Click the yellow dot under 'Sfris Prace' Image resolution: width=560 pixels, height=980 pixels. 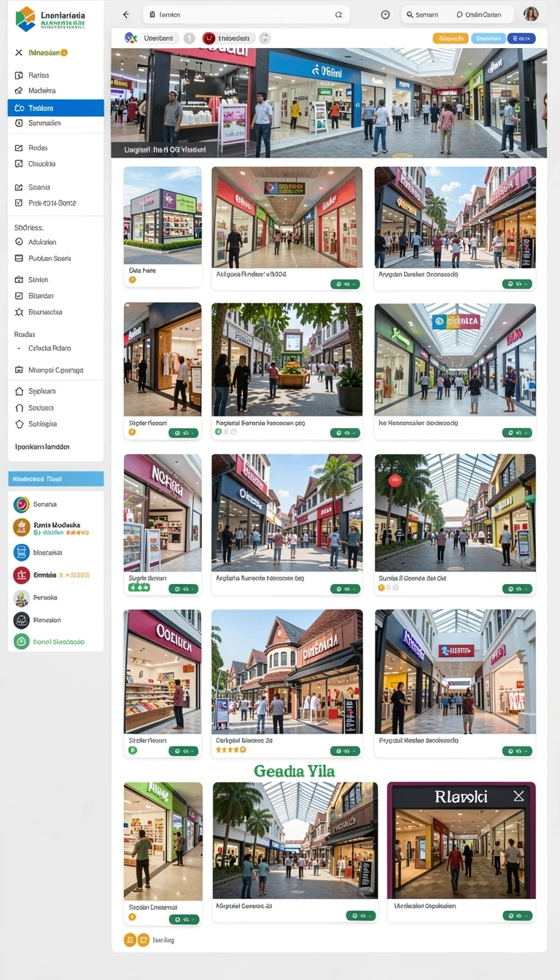[x=132, y=279]
